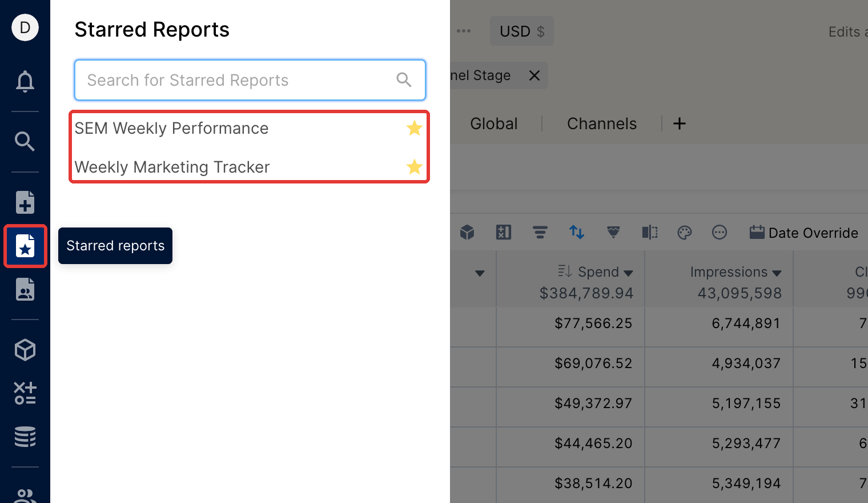Open the first column dropdown arrow
The width and height of the screenshot is (868, 503).
click(480, 273)
